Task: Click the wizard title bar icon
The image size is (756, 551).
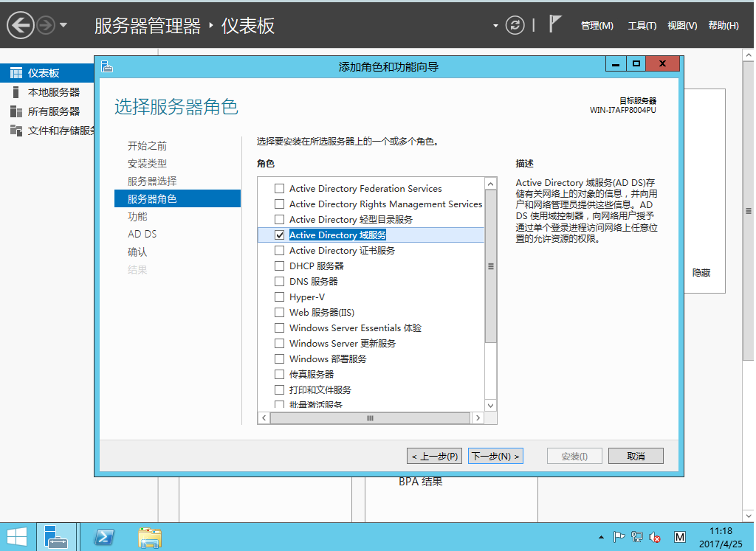Action: click(107, 66)
